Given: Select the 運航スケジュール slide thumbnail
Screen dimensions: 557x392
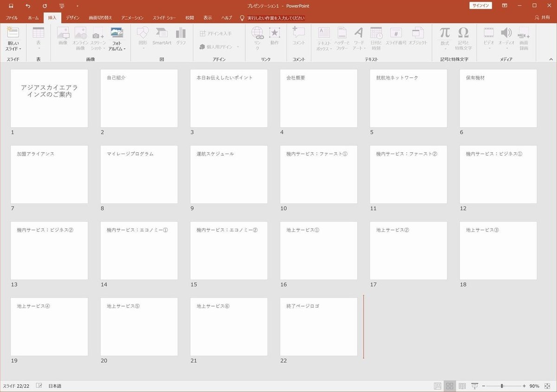Looking at the screenshot, I should [x=229, y=174].
